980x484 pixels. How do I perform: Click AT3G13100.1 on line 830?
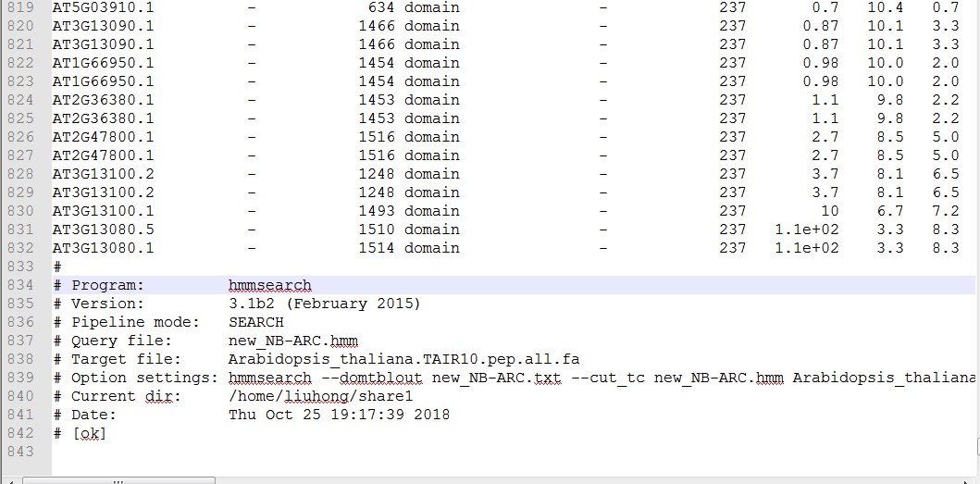[x=103, y=211]
